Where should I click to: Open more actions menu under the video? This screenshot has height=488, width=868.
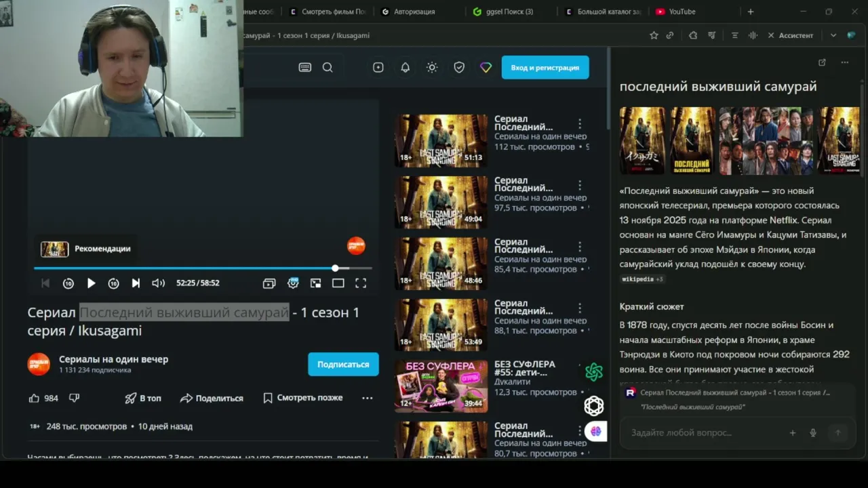coord(367,398)
